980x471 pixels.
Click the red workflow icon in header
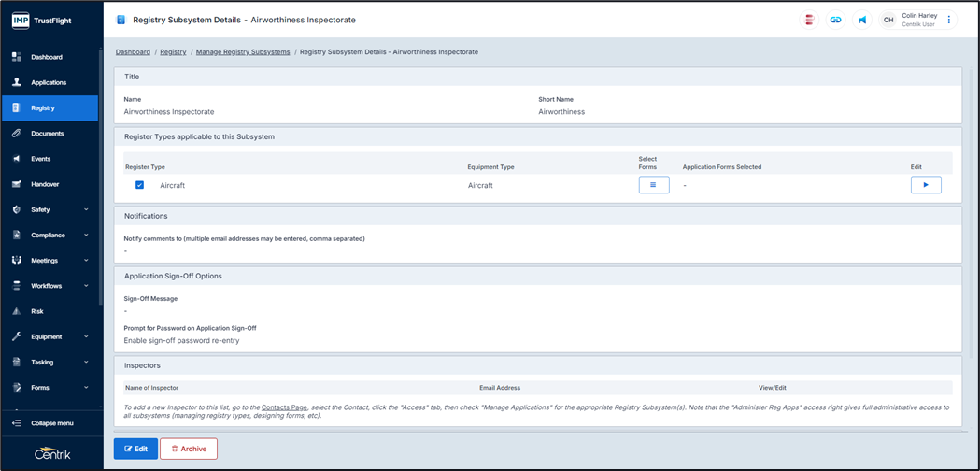809,20
